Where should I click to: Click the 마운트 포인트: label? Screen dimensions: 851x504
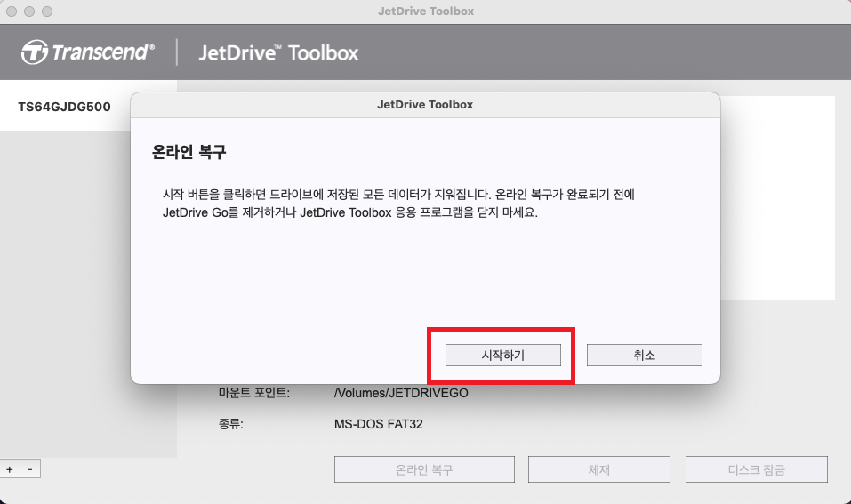pos(254,393)
